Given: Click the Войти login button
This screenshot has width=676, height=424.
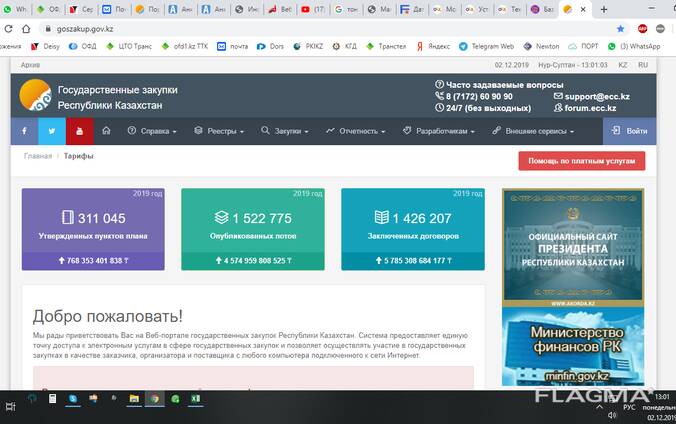Looking at the screenshot, I should [630, 131].
